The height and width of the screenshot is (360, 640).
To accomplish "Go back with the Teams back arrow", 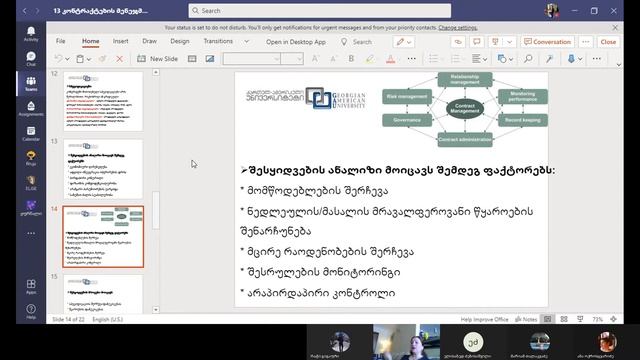I will (24, 11).
